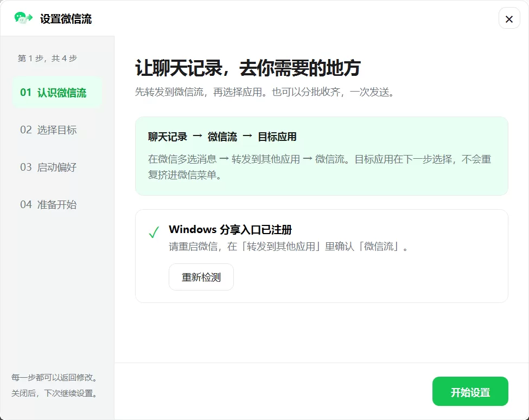
Task: Click the note 关闭后，下次继续设置。
Action: [x=55, y=393]
